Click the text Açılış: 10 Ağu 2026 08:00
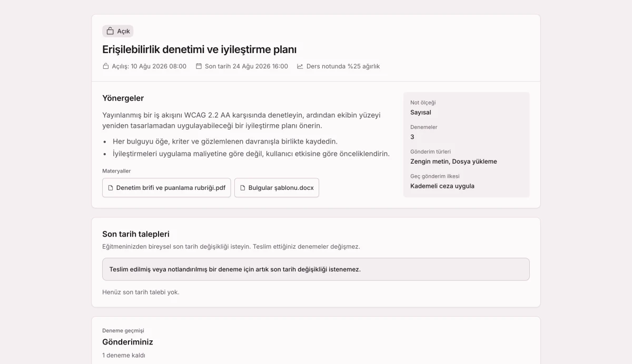 point(149,66)
